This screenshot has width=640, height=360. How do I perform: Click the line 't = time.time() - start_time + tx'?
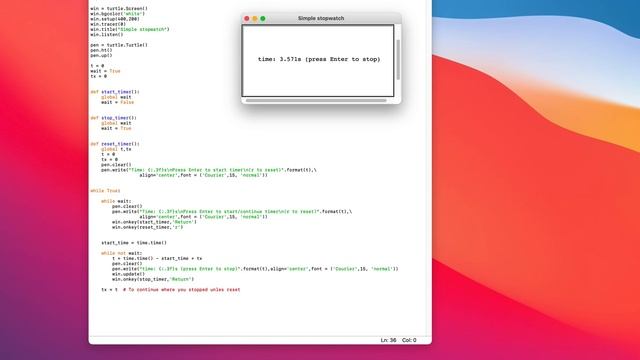pyautogui.click(x=157, y=258)
